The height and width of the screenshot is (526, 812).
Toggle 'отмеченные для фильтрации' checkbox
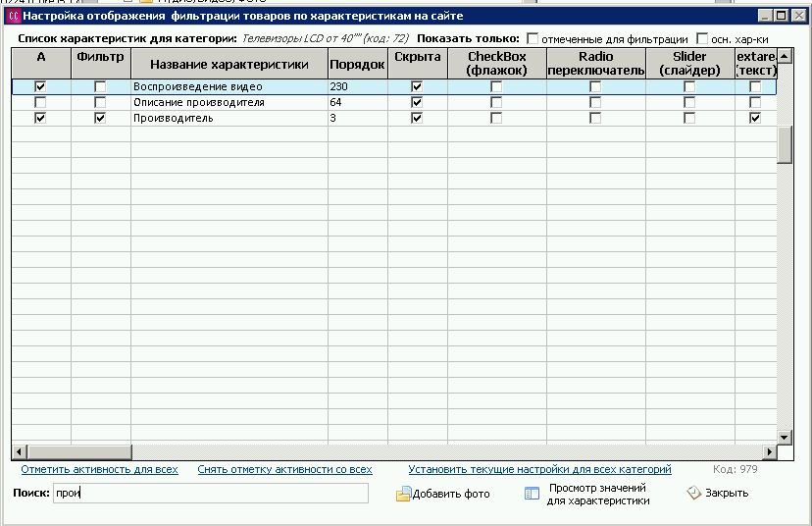tap(533, 39)
